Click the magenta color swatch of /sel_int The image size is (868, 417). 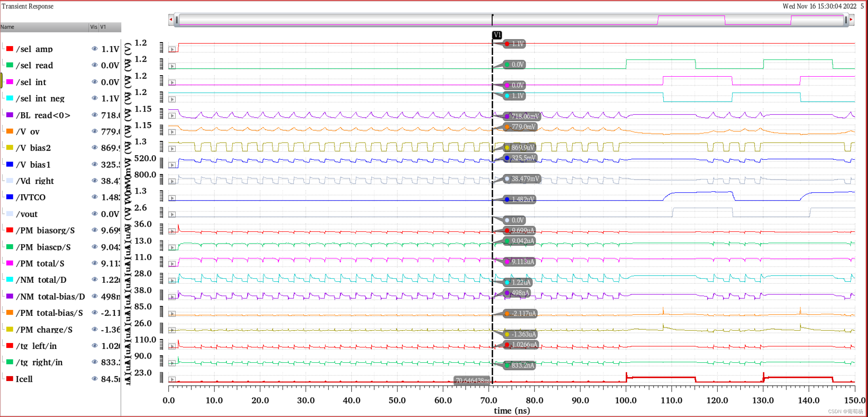point(10,82)
